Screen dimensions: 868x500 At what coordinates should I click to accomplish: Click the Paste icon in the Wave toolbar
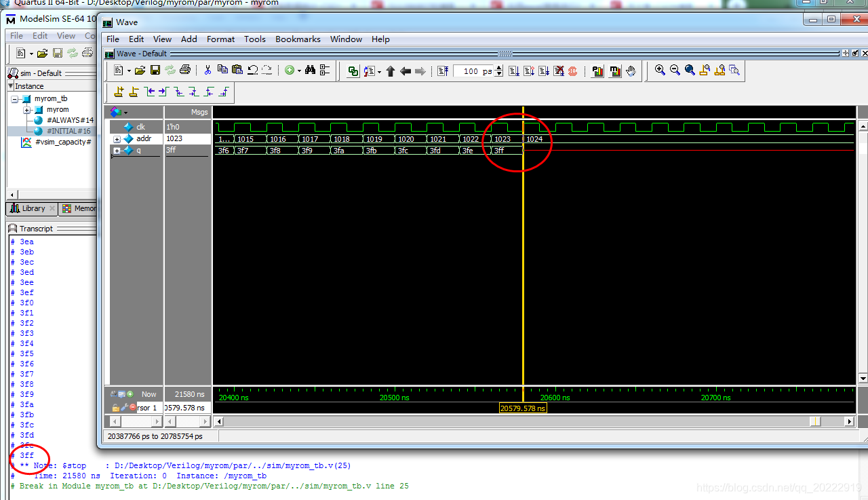[237, 71]
